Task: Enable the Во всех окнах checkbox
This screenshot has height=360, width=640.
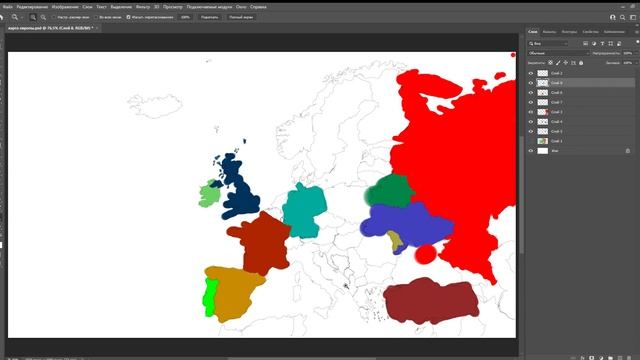Action: (x=96, y=17)
